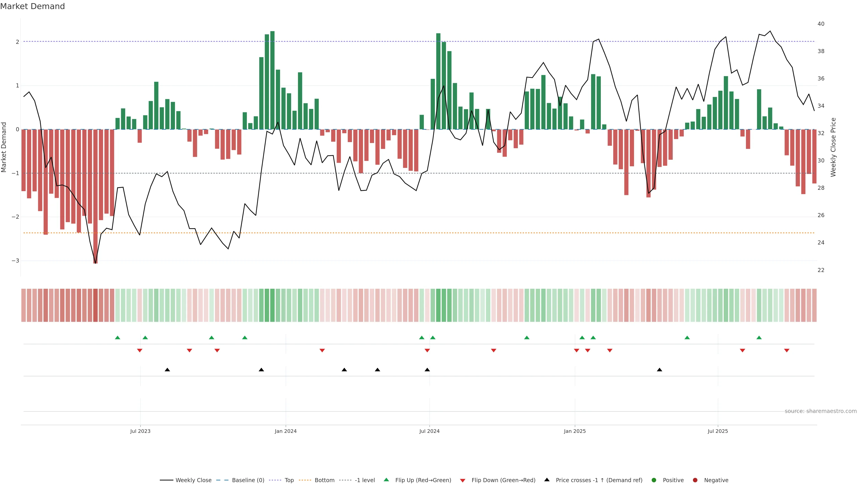
Task: Click the Flip Down red triangle legend icon
Action: tap(463, 480)
